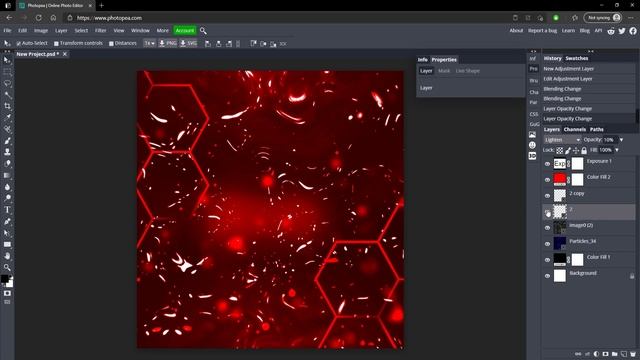Toggle Quick Mask mode icon

[7, 293]
